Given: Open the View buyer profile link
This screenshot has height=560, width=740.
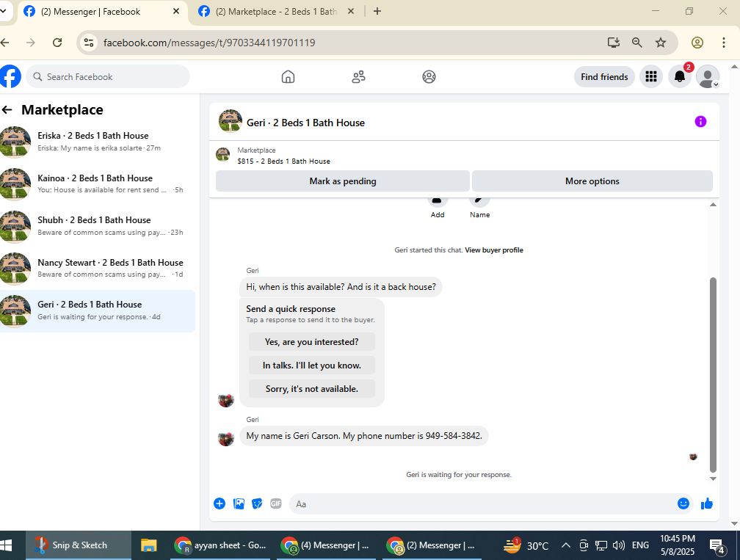Looking at the screenshot, I should (x=493, y=250).
